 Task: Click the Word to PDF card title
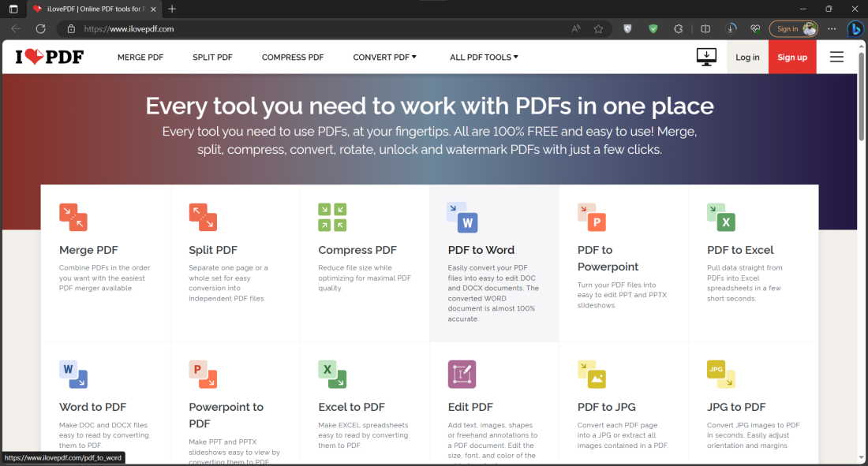[x=93, y=408]
